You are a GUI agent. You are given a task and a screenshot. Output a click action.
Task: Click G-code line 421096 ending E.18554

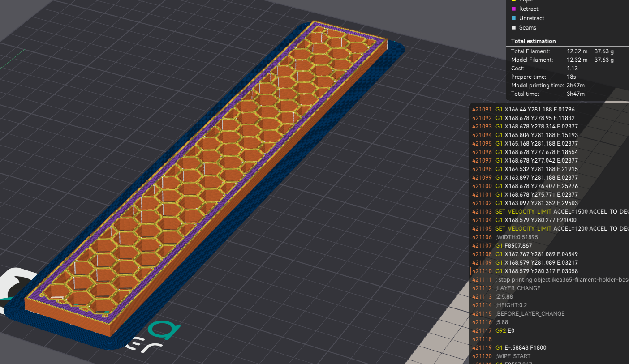(549, 152)
